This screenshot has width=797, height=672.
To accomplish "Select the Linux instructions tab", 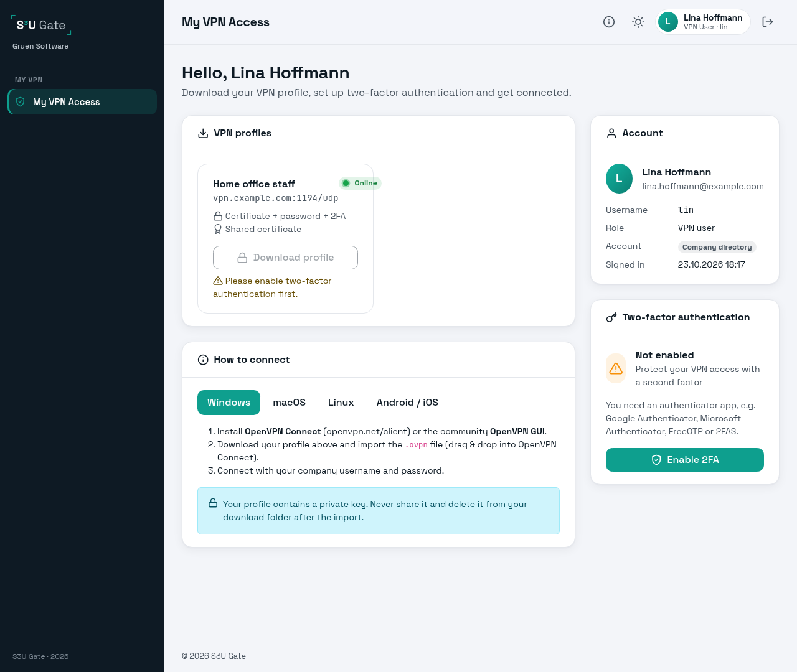I will [x=341, y=403].
